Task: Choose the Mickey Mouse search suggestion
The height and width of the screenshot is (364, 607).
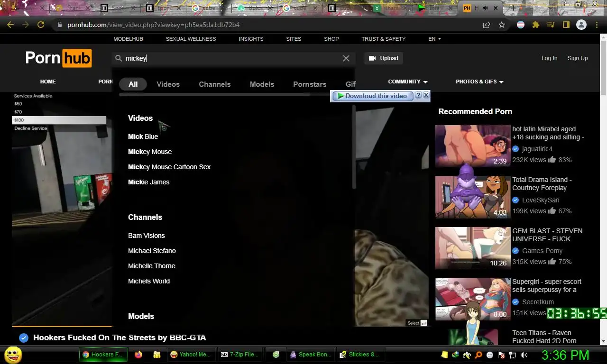Action: click(150, 152)
